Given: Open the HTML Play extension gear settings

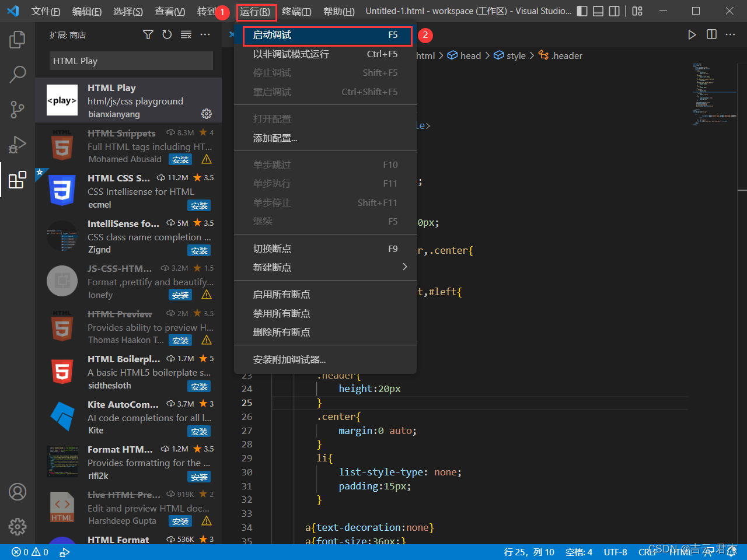Looking at the screenshot, I should (207, 114).
